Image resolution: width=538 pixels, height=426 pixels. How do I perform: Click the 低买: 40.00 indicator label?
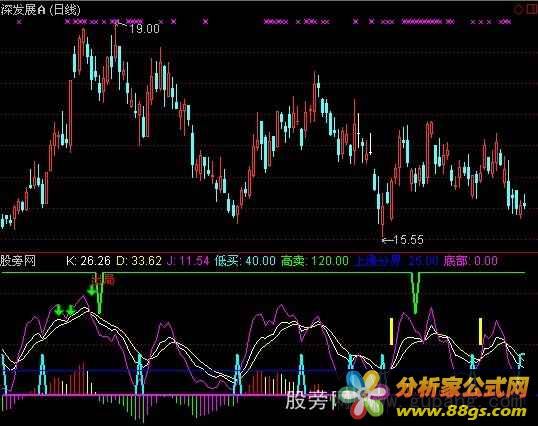[245, 261]
